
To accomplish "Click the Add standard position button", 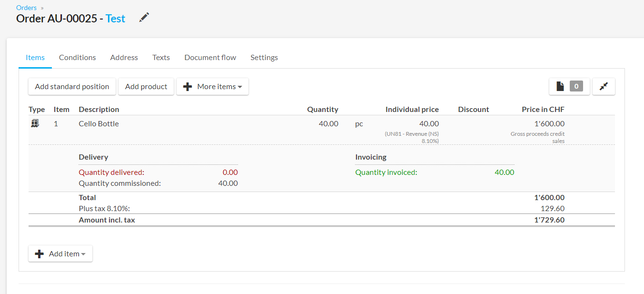I will (72, 86).
